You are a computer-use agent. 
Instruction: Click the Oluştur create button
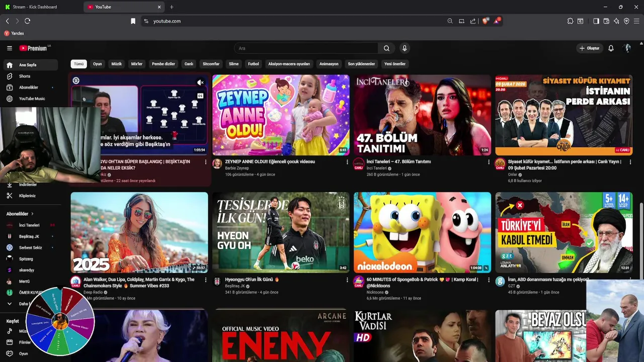click(589, 48)
